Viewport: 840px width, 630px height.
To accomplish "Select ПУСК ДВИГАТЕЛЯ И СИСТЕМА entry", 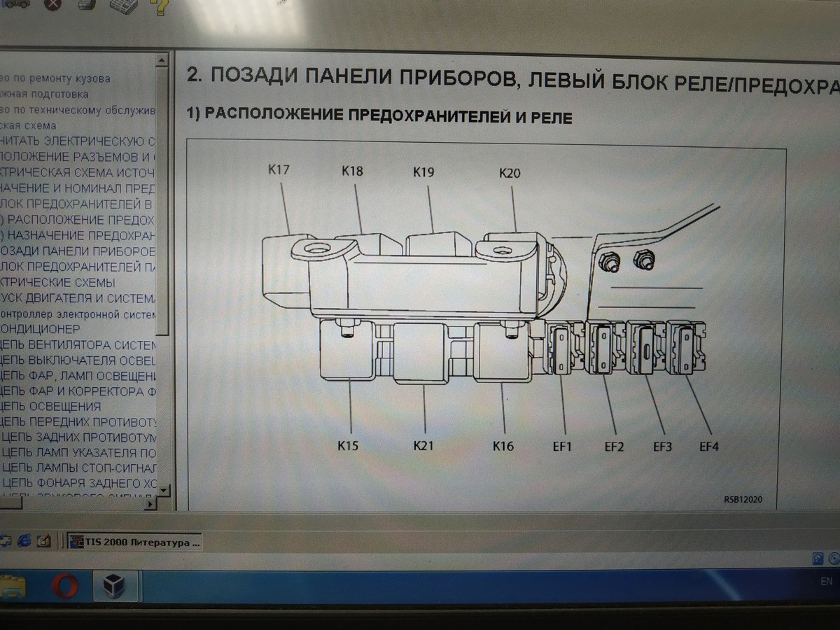I will click(x=78, y=299).
